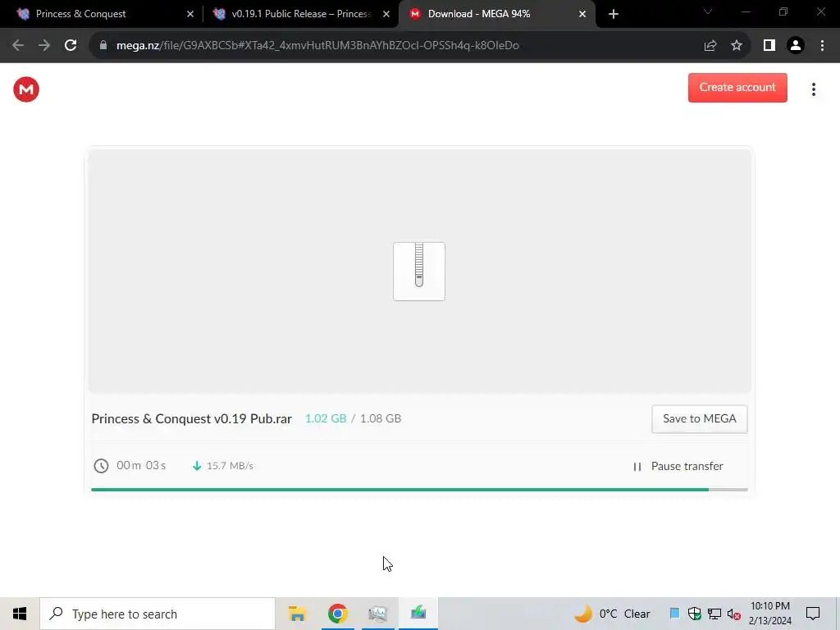Click the remaining time clock icon
This screenshot has height=630, width=840.
coord(101,466)
